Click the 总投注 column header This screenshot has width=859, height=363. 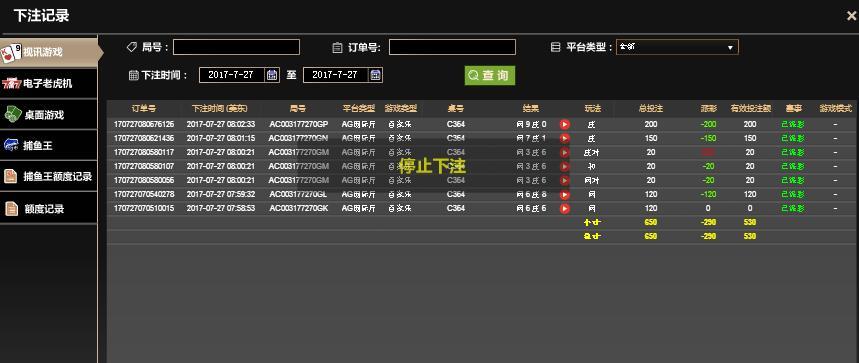coord(651,108)
